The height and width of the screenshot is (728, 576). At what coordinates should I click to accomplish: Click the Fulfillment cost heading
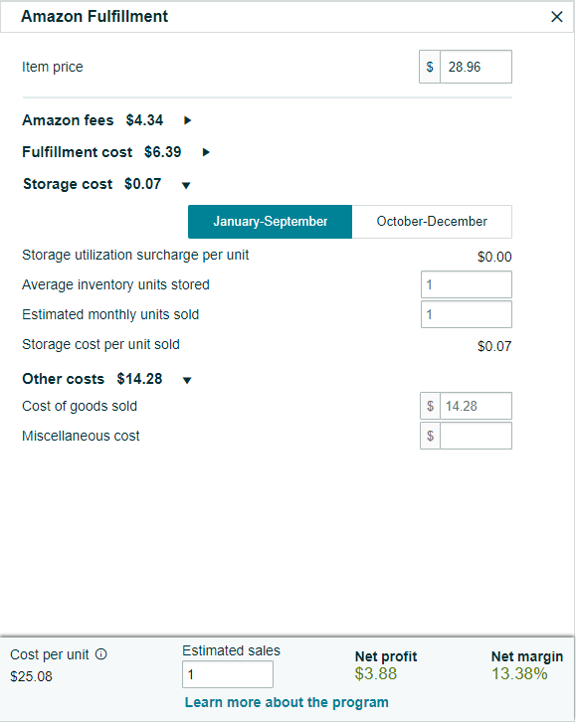coord(78,152)
